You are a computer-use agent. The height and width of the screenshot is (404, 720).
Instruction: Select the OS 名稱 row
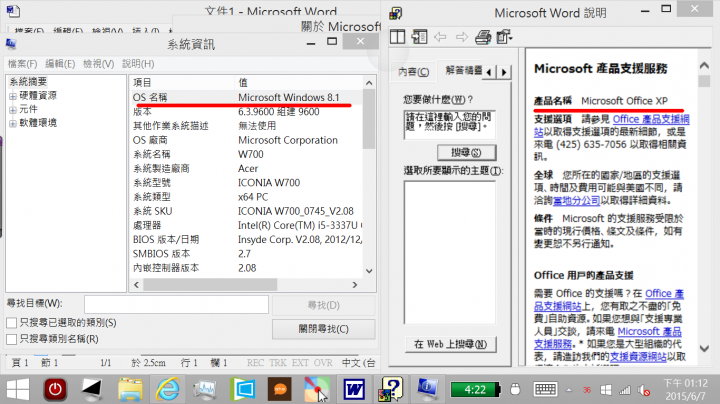pos(247,97)
